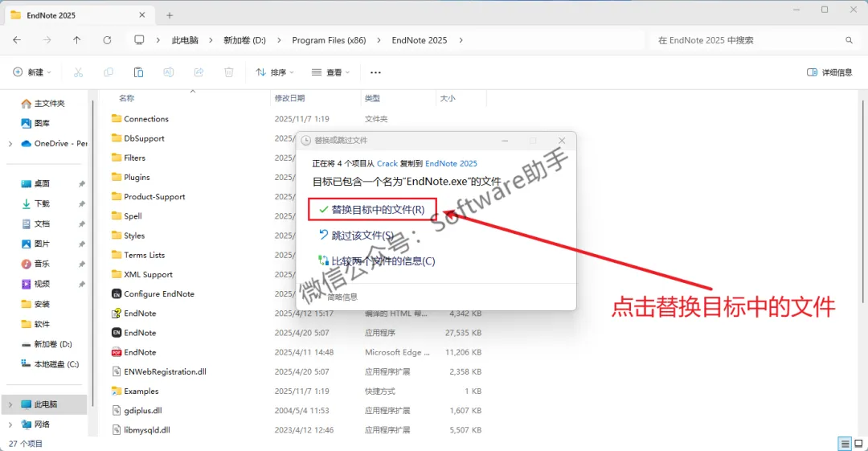Select the EndNote 2025 window tab

pyautogui.click(x=78, y=15)
